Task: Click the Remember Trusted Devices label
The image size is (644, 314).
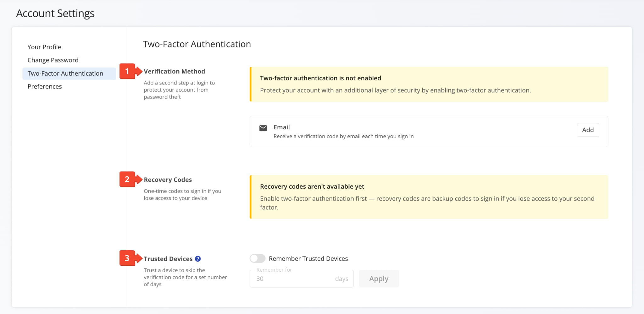Action: 308,259
